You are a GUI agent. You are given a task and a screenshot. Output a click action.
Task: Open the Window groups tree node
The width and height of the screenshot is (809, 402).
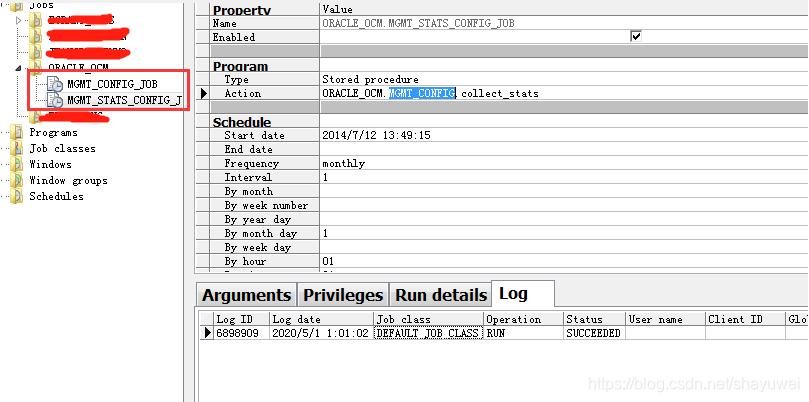click(68, 181)
